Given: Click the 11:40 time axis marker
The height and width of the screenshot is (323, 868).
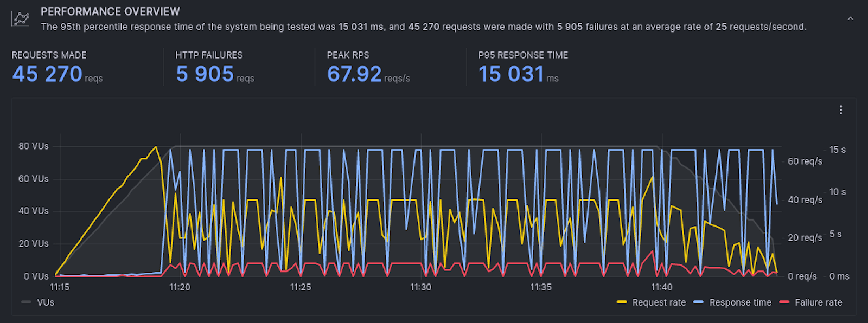Looking at the screenshot, I should coord(661,287).
